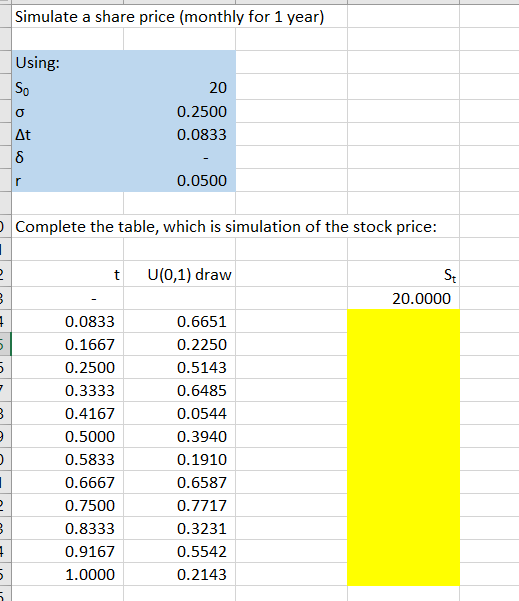
Task: Select the St column header cell
Action: coord(404,274)
